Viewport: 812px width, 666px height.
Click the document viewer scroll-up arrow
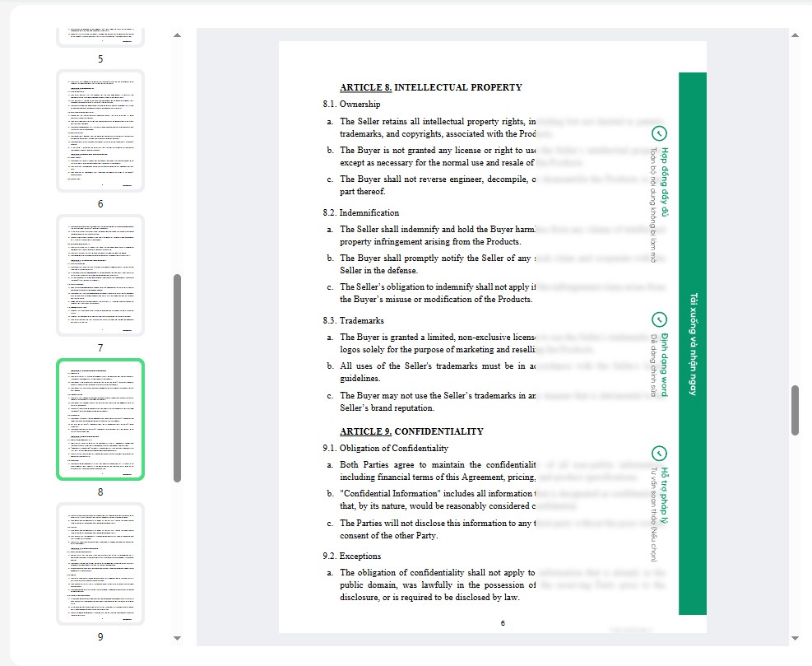[x=795, y=35]
